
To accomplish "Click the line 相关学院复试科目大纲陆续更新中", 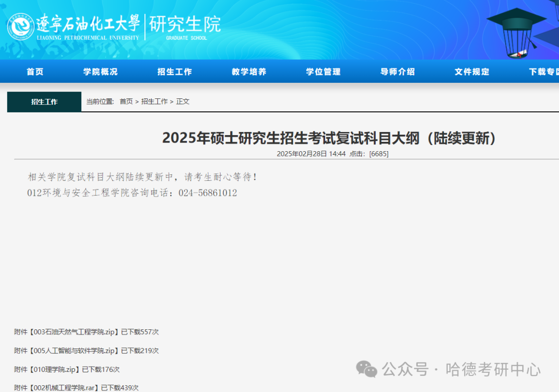I will click(142, 177).
